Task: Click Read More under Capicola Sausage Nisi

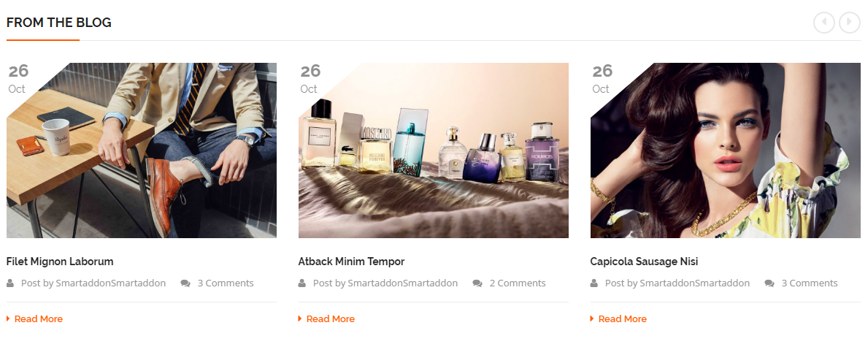Action: pyautogui.click(x=622, y=319)
